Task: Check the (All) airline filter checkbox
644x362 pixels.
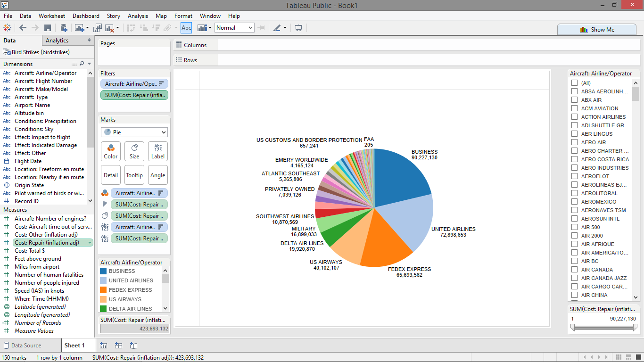Action: pyautogui.click(x=574, y=83)
